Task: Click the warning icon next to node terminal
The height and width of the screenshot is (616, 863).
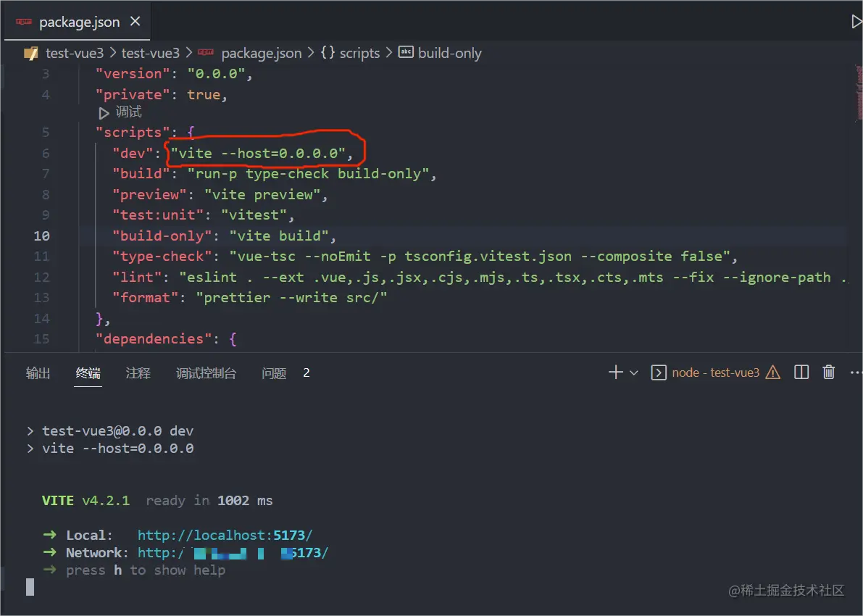Action: [x=773, y=372]
